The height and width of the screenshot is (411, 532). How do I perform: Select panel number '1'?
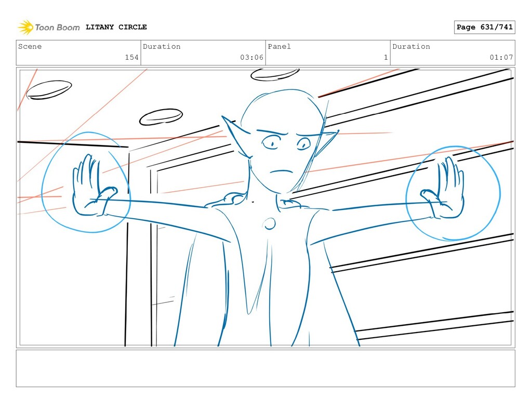click(386, 57)
